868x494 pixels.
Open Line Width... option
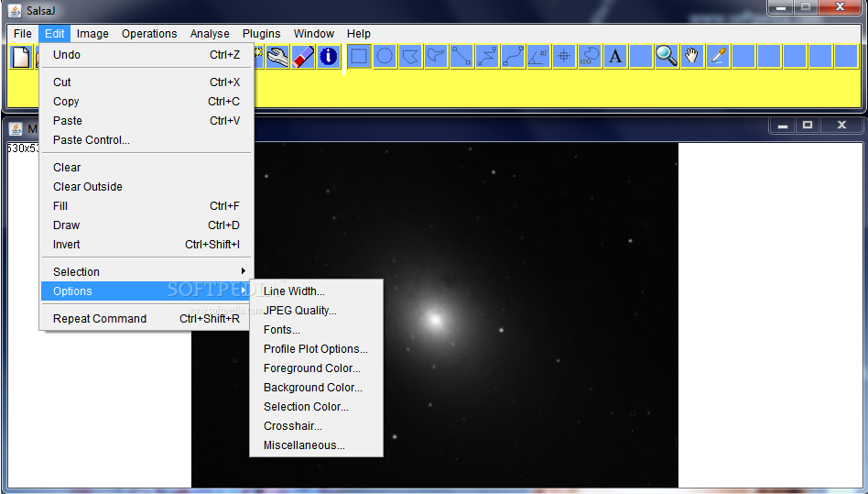[316, 291]
